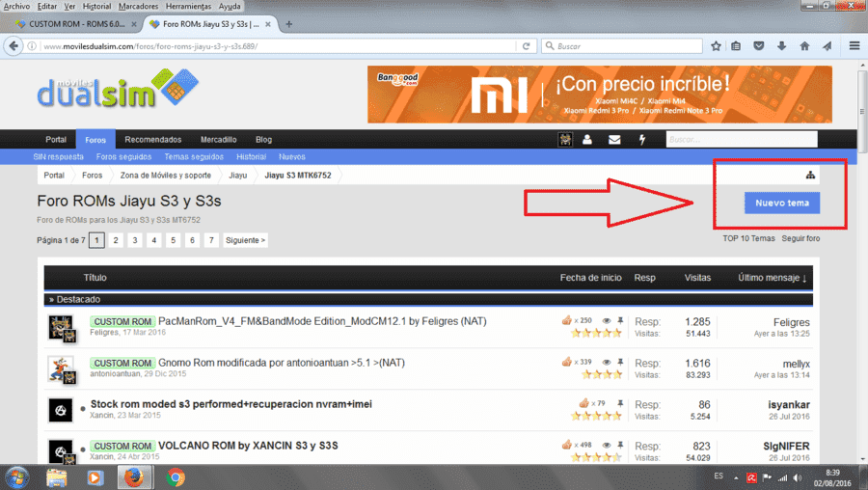Open the SIN respuesta link
This screenshot has width=868, height=490.
[58, 156]
